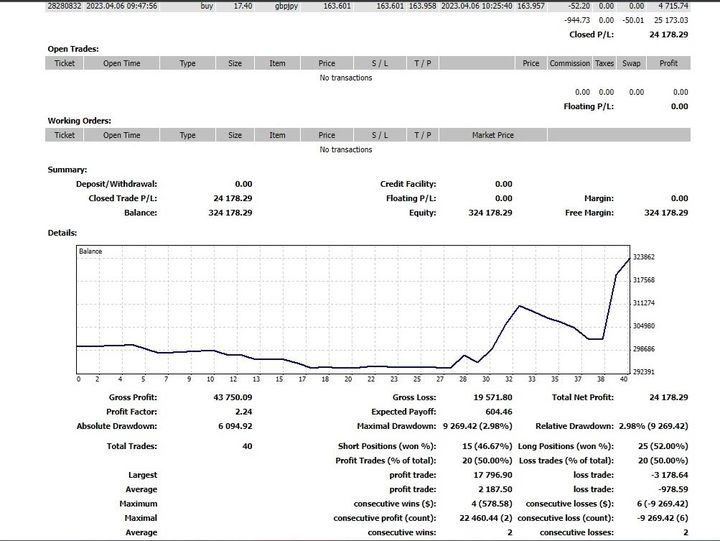
Task: Click the Total Trades value 40
Action: (246, 445)
